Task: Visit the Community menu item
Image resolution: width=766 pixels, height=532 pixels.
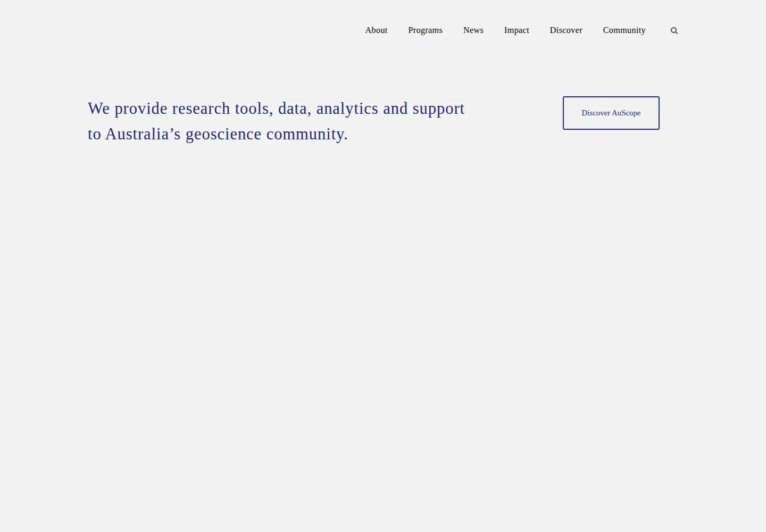Action: pyautogui.click(x=624, y=30)
